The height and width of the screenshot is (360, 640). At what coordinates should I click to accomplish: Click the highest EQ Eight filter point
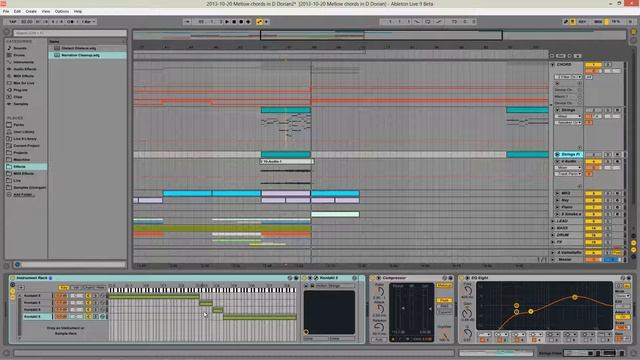click(x=575, y=297)
